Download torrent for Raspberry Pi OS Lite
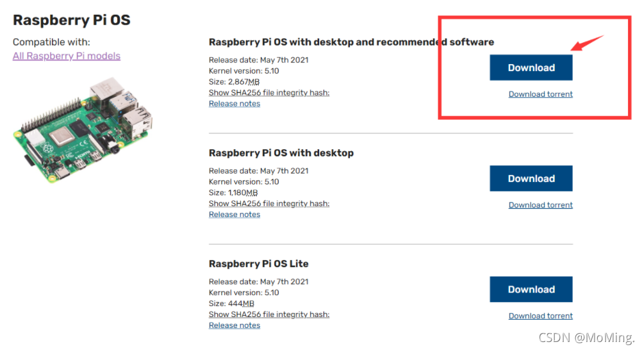644x351 pixels. point(540,316)
